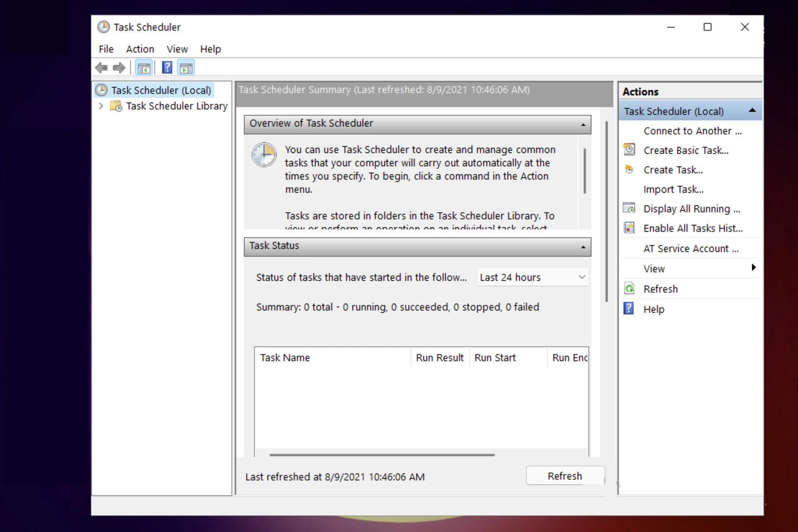
Task: Click the AT Service Account option
Action: [690, 248]
